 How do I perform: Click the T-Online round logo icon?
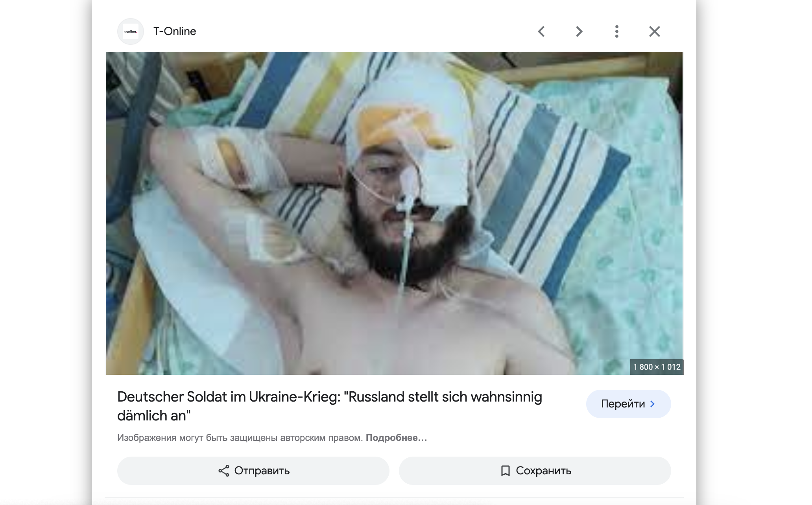click(x=131, y=31)
